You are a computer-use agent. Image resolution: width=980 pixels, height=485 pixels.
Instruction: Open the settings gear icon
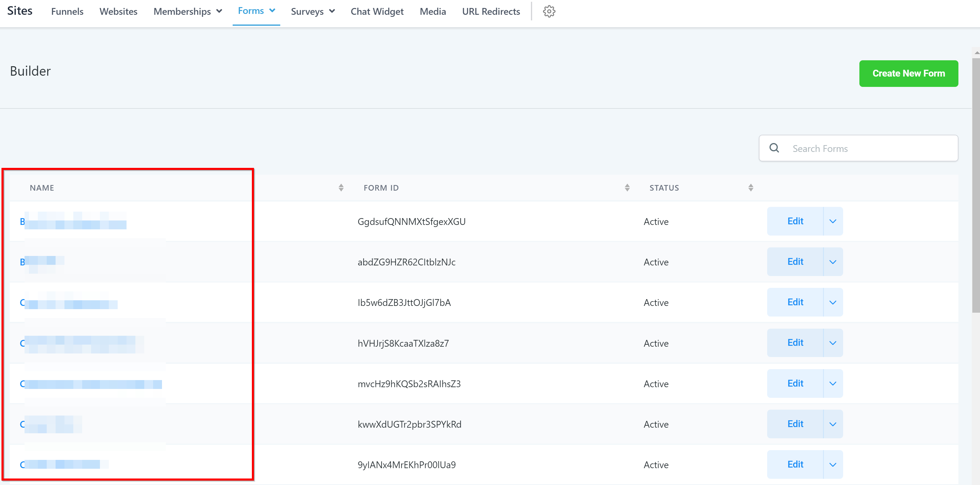[549, 12]
